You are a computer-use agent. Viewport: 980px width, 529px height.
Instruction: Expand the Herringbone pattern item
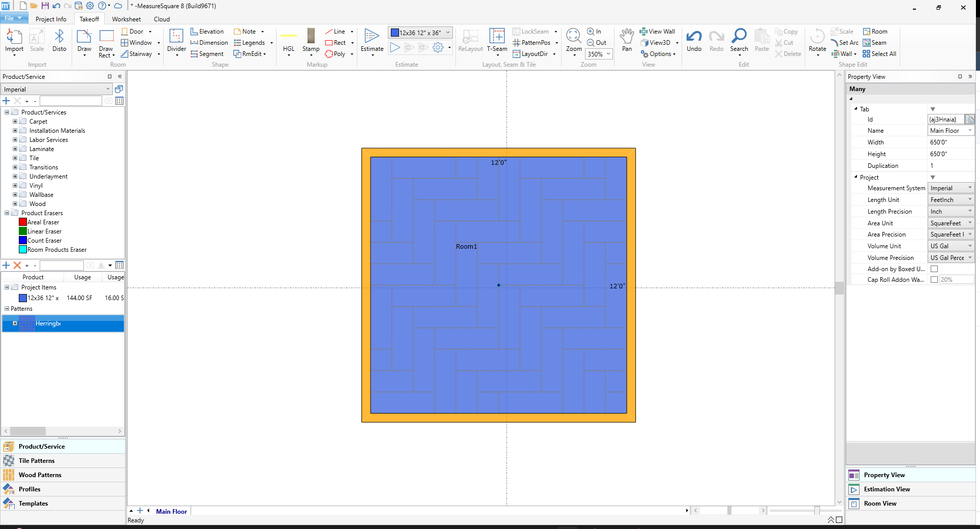coord(15,324)
